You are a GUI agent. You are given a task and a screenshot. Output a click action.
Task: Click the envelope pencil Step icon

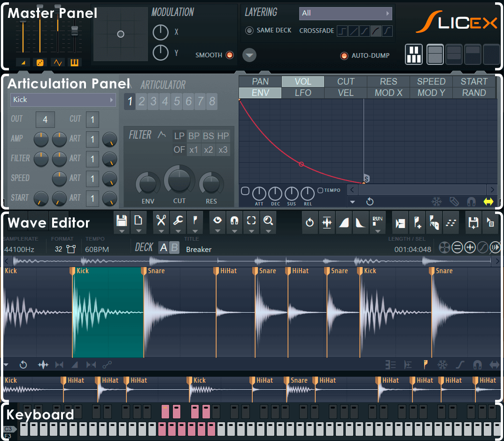(x=454, y=202)
